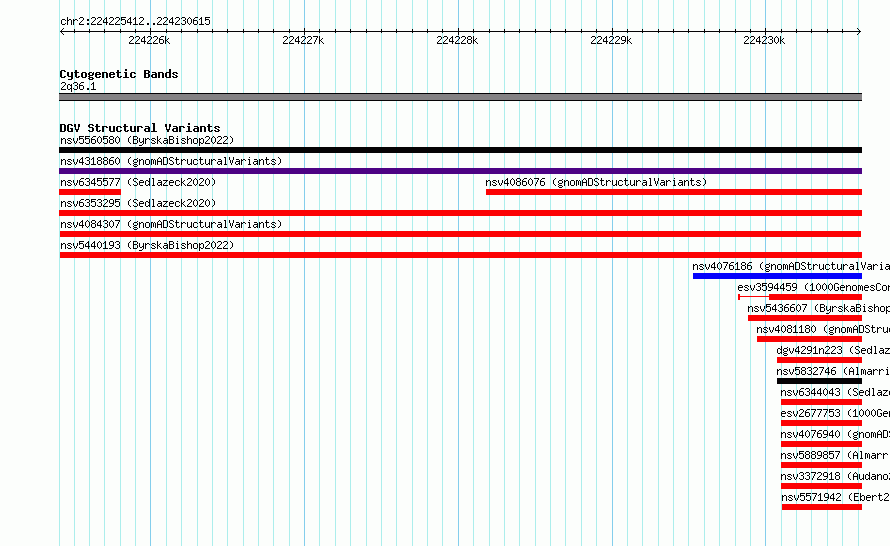Click the red nsv4086076 variant bar

coord(674,192)
